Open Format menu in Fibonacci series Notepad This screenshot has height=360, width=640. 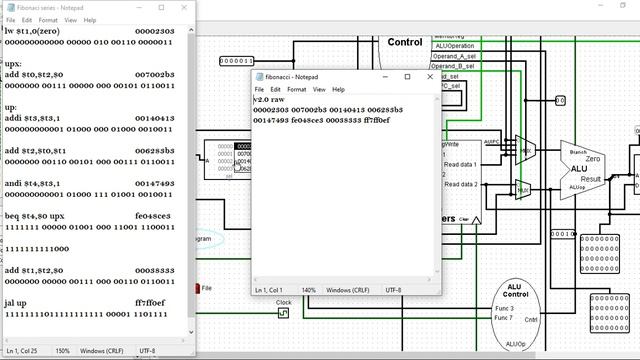48,20
